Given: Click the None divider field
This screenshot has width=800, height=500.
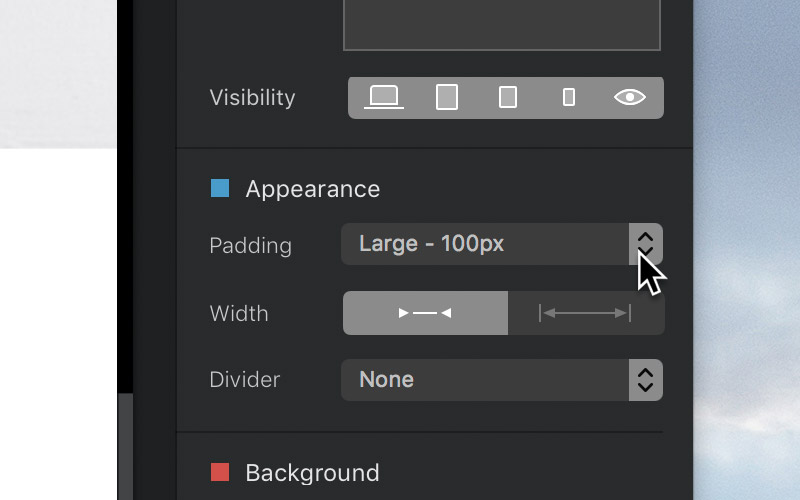Looking at the screenshot, I should coord(485,380).
